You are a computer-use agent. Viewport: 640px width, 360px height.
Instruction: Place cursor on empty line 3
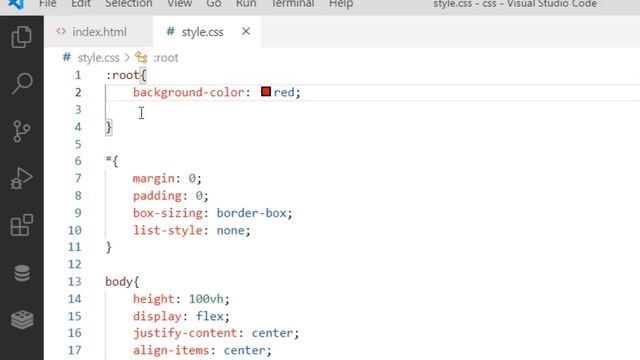tap(327, 110)
